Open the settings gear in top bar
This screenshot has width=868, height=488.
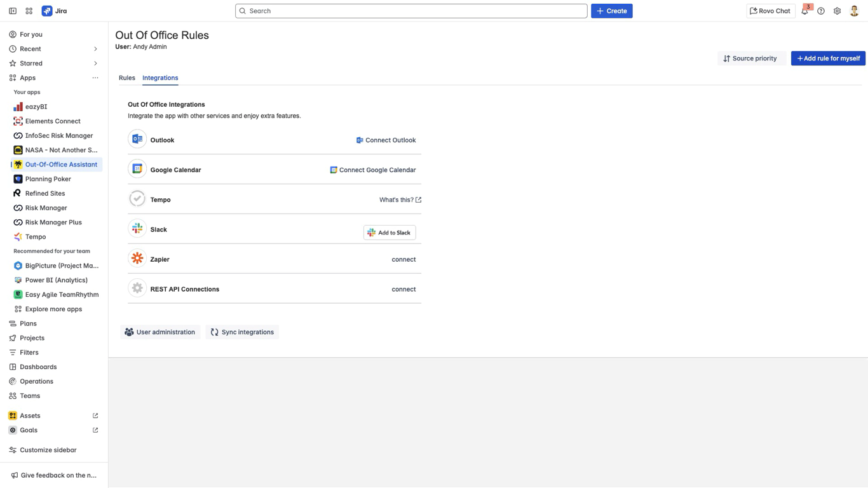[x=837, y=11]
